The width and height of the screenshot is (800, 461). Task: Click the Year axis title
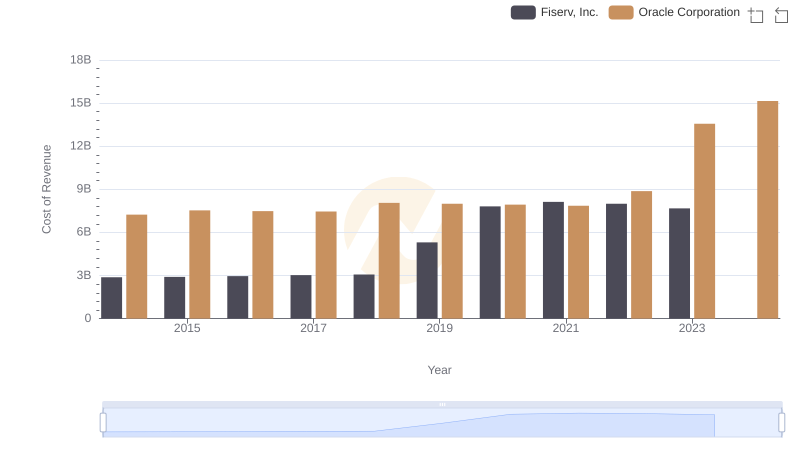click(440, 370)
